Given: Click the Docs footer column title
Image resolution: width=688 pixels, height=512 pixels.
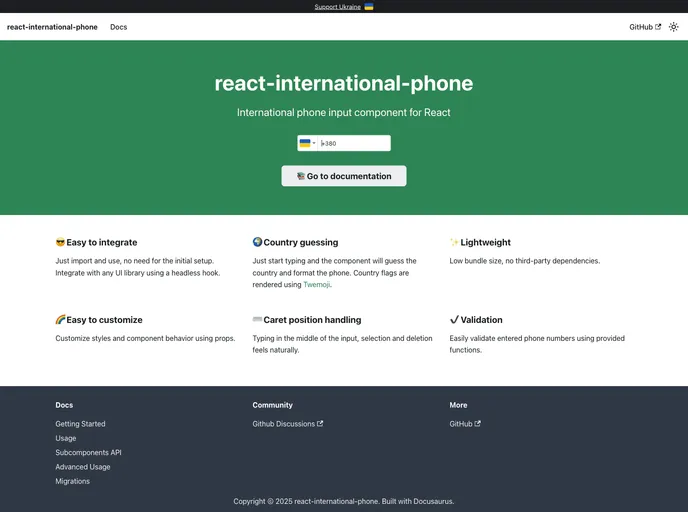Looking at the screenshot, I should tap(64, 405).
